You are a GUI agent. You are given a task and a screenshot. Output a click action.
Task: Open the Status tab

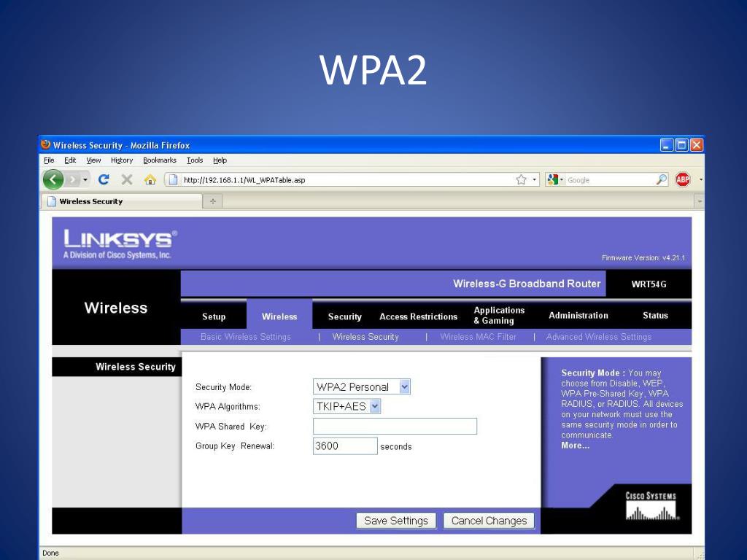click(655, 315)
